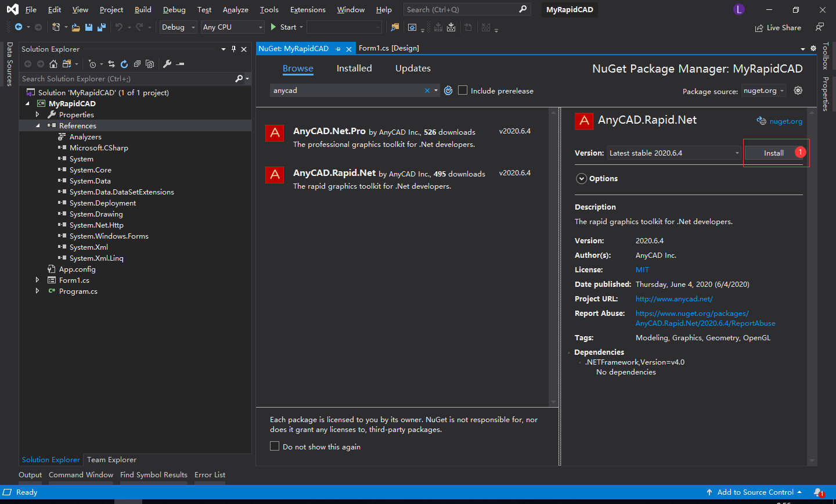
Task: Switch to the Installed tab
Action: (x=354, y=69)
